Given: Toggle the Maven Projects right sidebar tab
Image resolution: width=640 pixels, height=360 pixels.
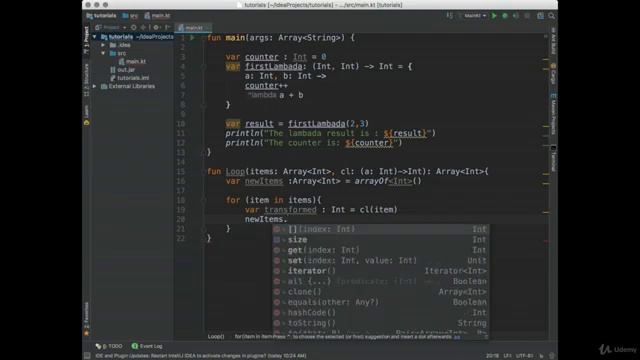Looking at the screenshot, I should [553, 114].
